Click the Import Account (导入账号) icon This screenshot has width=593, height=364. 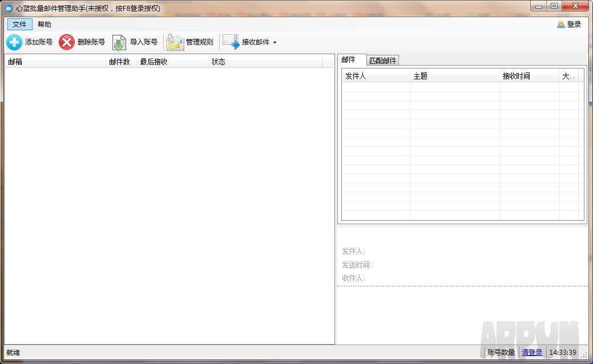[x=119, y=43]
